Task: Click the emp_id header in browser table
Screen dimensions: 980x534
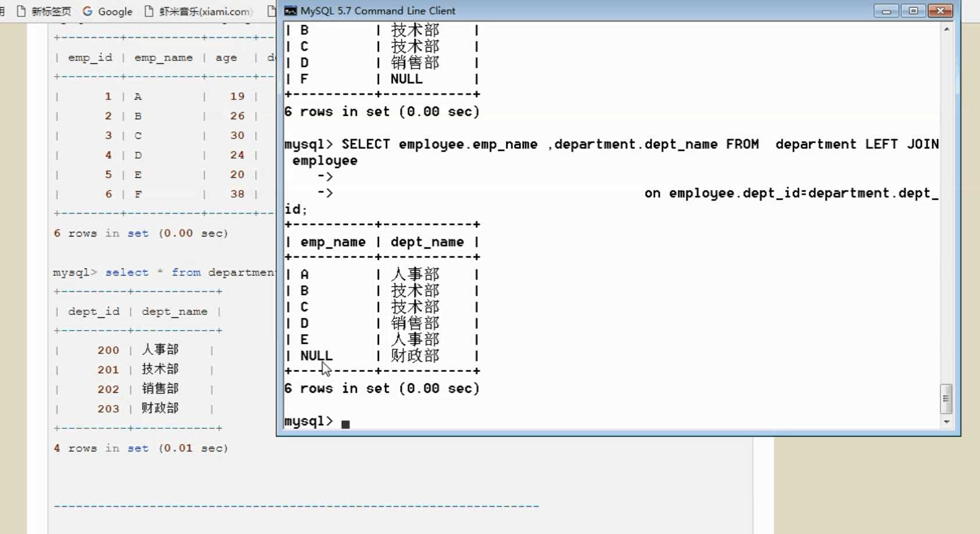Action: click(90, 58)
